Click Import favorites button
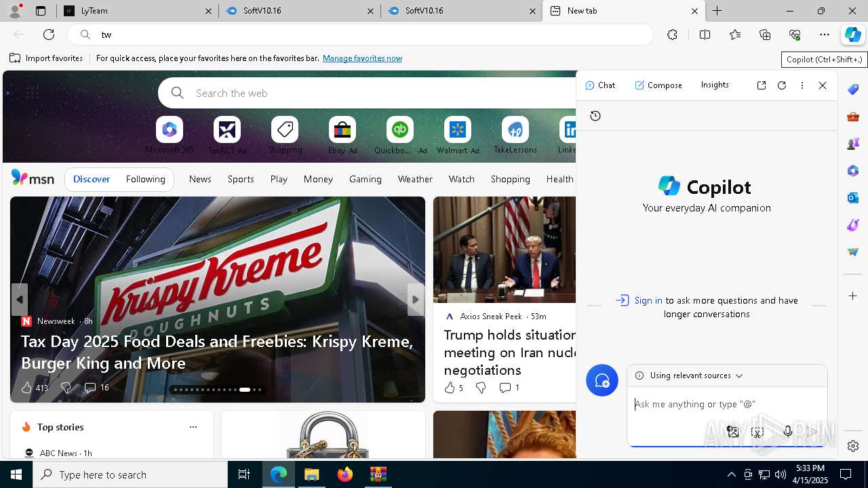The image size is (868, 488). (46, 58)
